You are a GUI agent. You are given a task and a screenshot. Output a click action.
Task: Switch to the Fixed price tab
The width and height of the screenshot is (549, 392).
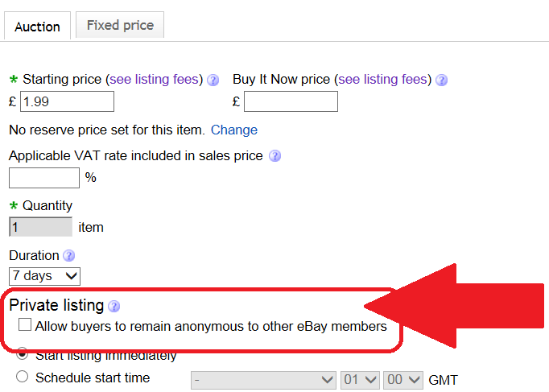pyautogui.click(x=120, y=25)
